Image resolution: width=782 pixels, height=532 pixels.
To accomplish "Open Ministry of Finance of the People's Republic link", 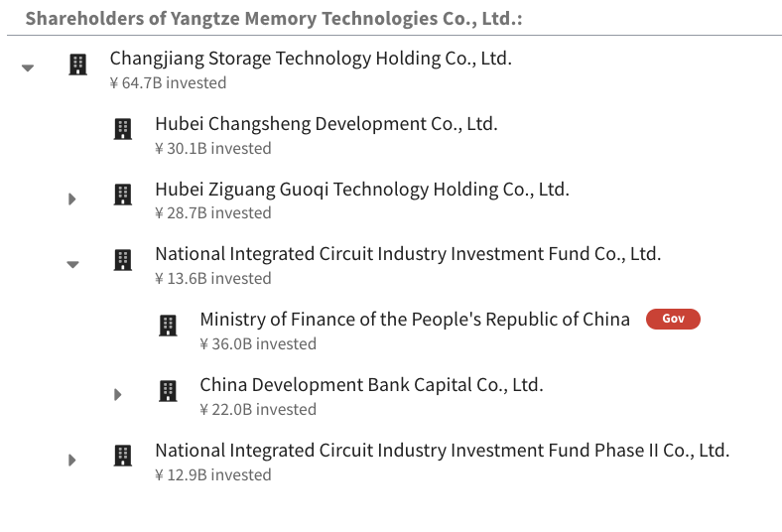I will (415, 320).
